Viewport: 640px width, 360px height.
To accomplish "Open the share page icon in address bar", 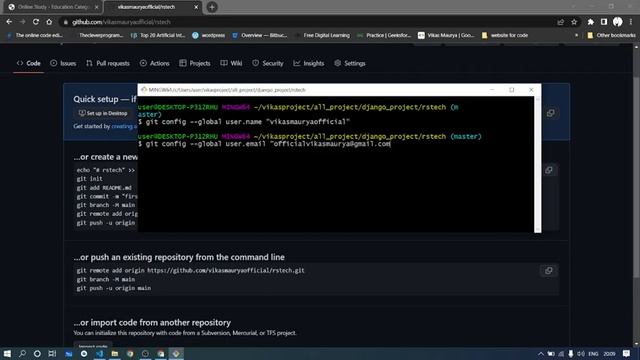I will pos(561,22).
